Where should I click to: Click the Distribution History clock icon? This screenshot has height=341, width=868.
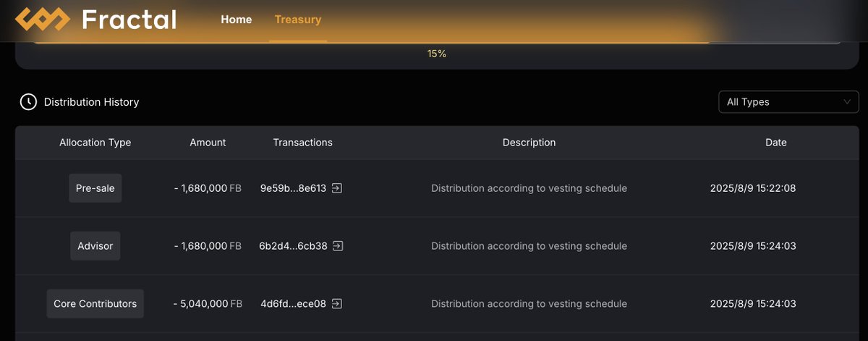28,102
